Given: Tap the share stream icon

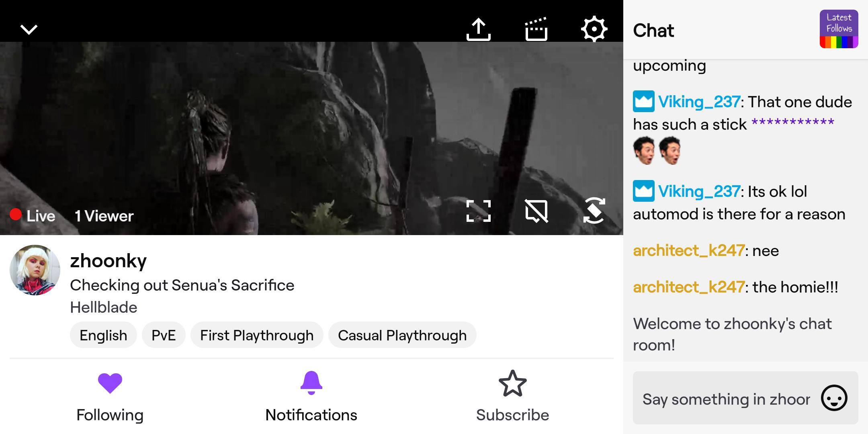Looking at the screenshot, I should click(x=478, y=29).
